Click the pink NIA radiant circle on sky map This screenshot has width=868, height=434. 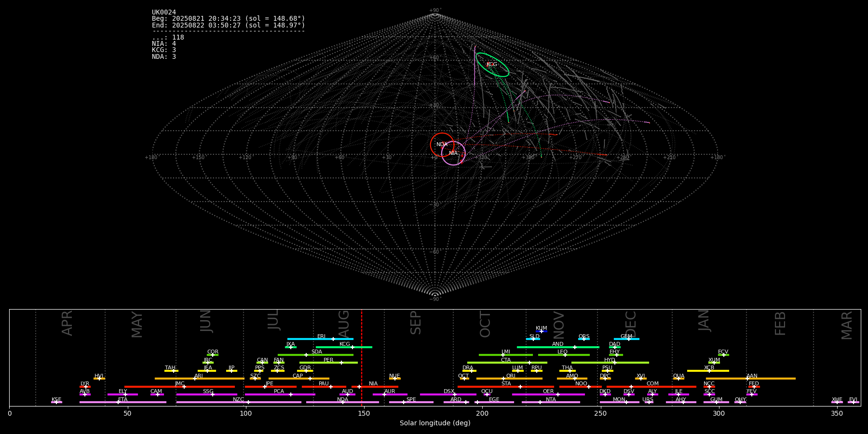pos(453,153)
